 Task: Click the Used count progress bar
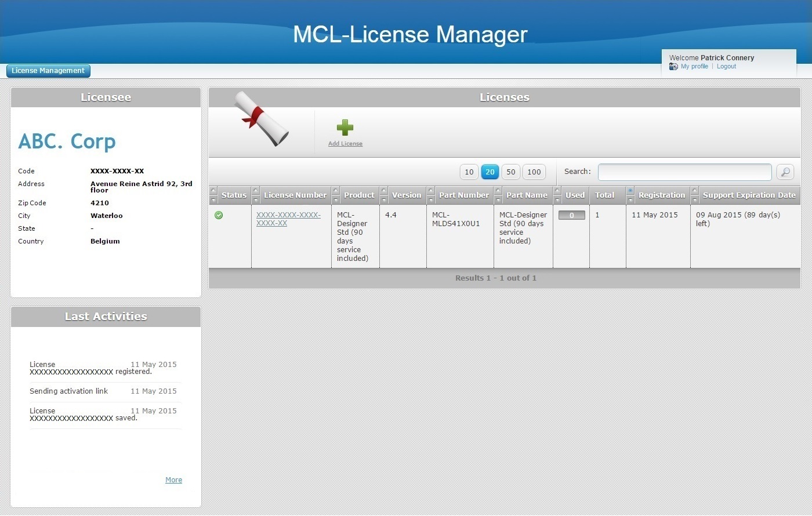[x=571, y=216]
